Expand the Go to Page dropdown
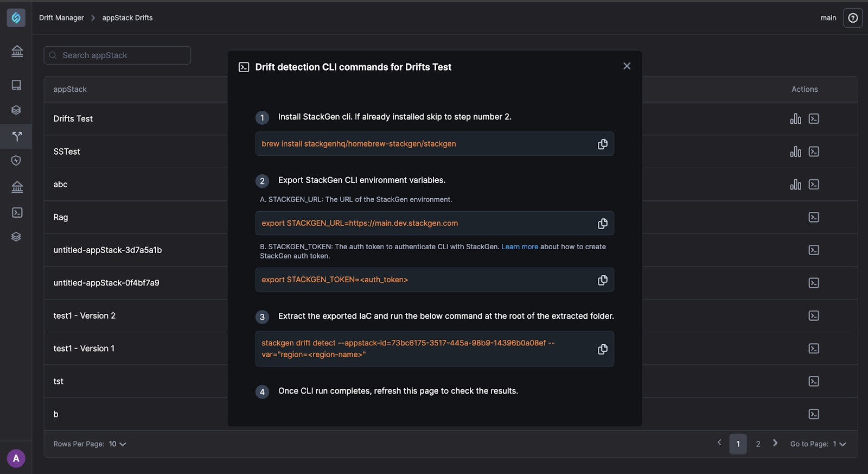The width and height of the screenshot is (868, 474). (839, 444)
